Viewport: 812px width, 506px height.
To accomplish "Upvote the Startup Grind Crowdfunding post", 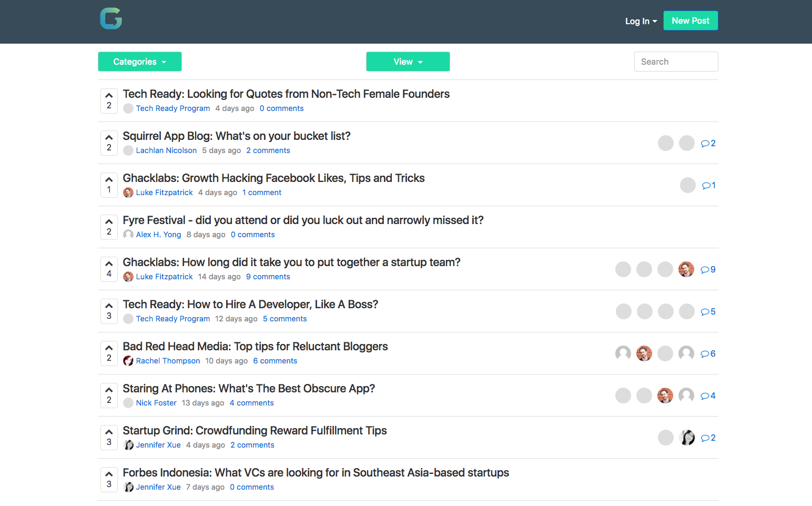I will tap(109, 432).
